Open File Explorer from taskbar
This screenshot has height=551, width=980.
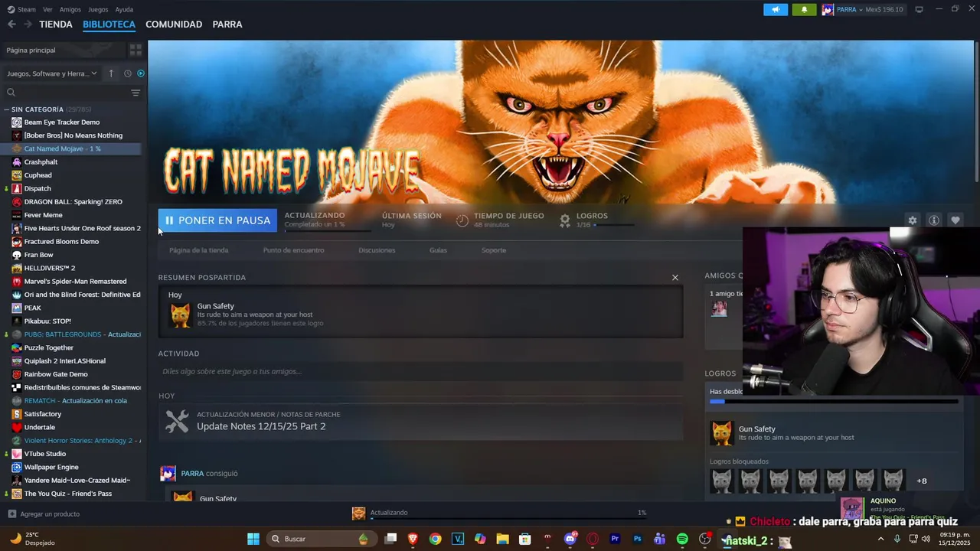pos(502,539)
